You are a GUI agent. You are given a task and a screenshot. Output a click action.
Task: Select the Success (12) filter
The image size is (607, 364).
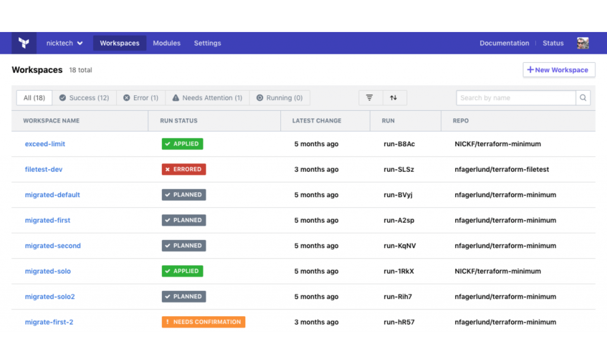[x=84, y=98]
